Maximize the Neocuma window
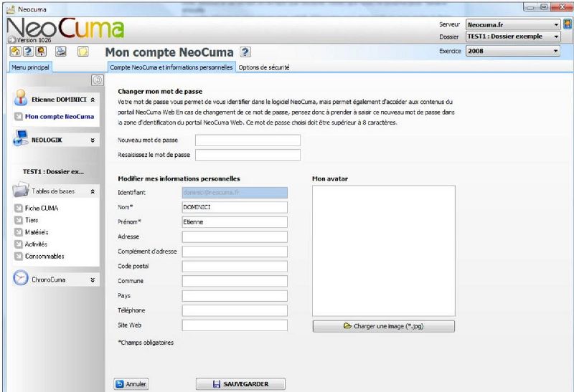Image resolution: width=574 pixels, height=392 pixels. [x=545, y=7]
